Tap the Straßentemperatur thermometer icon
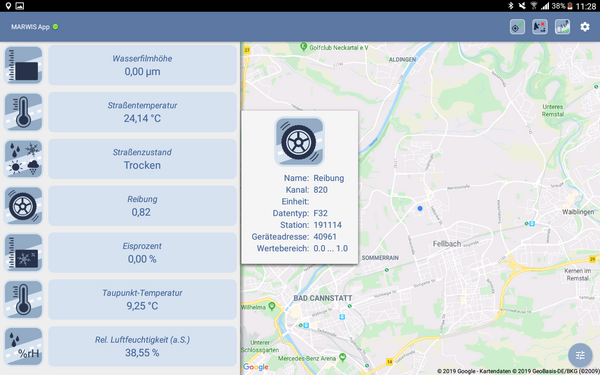600x375 pixels. (x=23, y=112)
